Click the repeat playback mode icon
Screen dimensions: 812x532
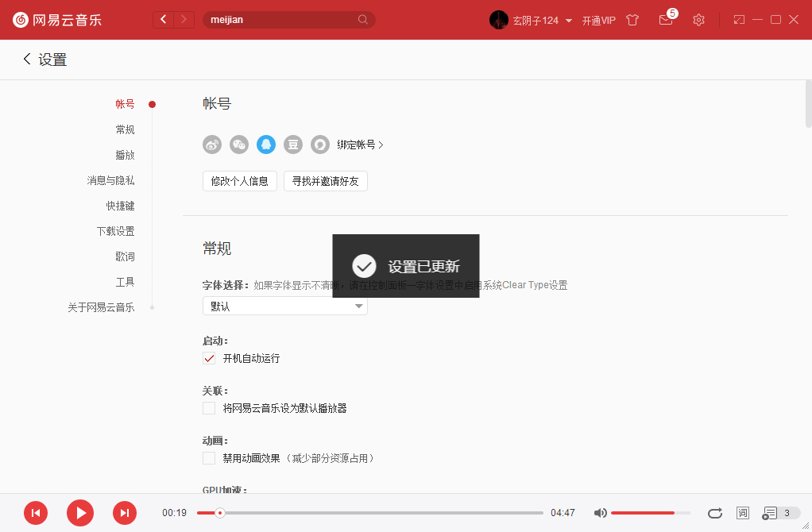click(x=714, y=513)
